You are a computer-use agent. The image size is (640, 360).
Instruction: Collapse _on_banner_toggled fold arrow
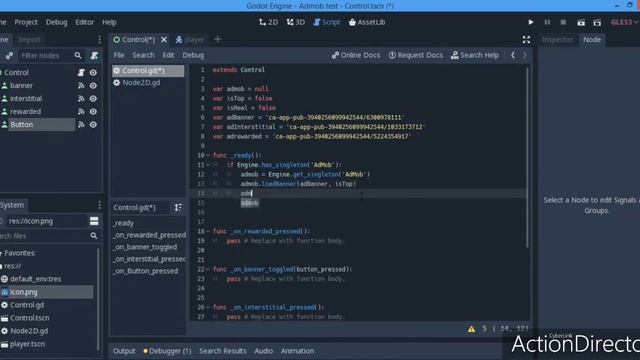208,269
